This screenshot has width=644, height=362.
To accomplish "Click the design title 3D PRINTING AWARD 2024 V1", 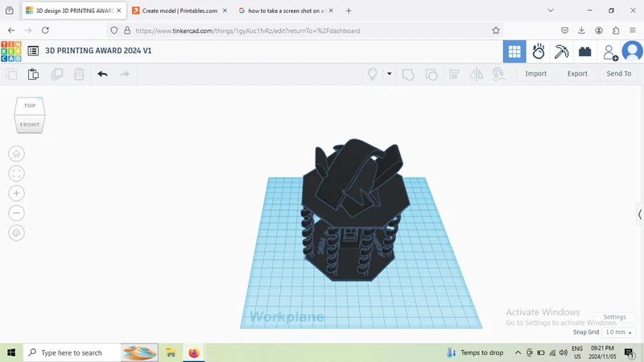I will (98, 51).
